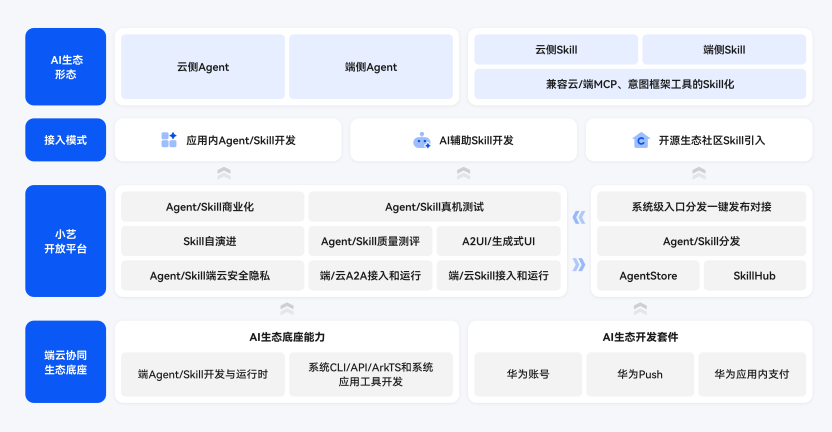Click the 开源生态社区Skill引入 text

click(712, 141)
